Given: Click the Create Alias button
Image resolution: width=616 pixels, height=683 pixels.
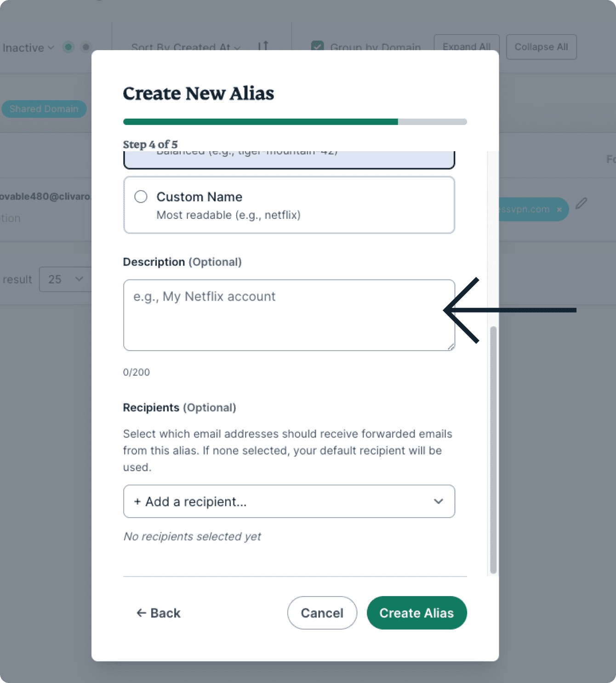Looking at the screenshot, I should coord(416,613).
